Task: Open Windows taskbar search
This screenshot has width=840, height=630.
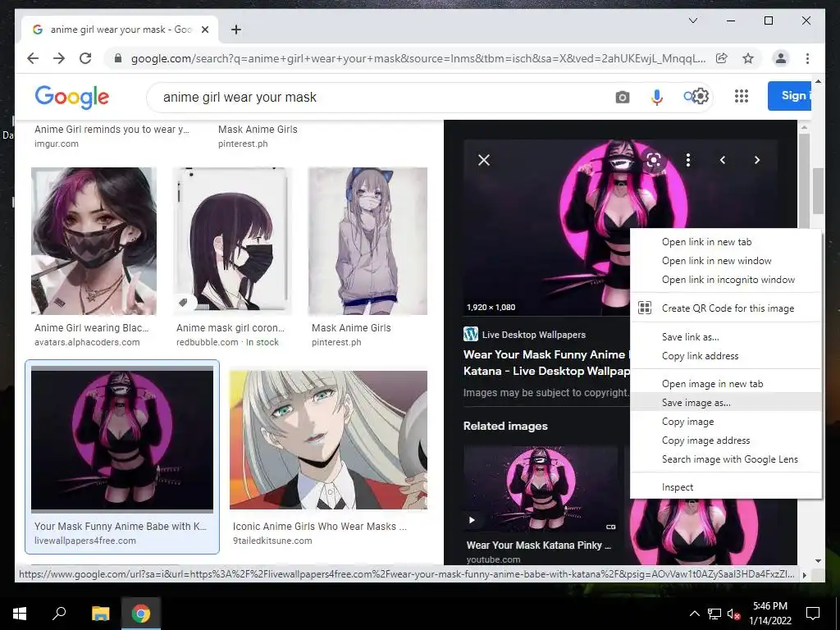Action: click(x=59, y=614)
